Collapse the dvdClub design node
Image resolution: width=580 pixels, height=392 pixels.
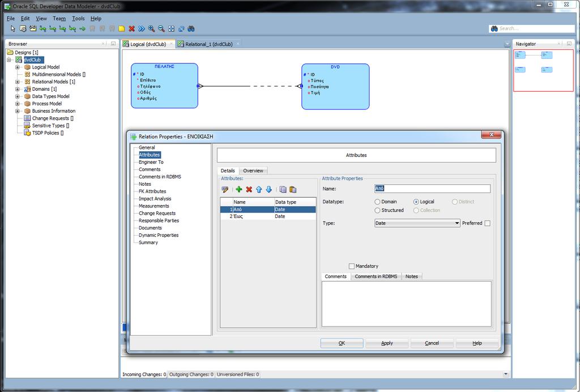9,59
